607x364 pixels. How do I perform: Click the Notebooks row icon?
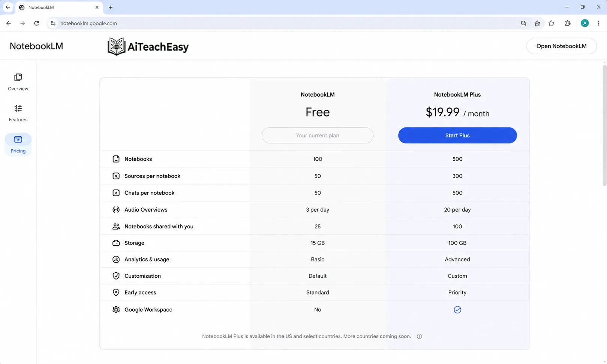(x=116, y=159)
